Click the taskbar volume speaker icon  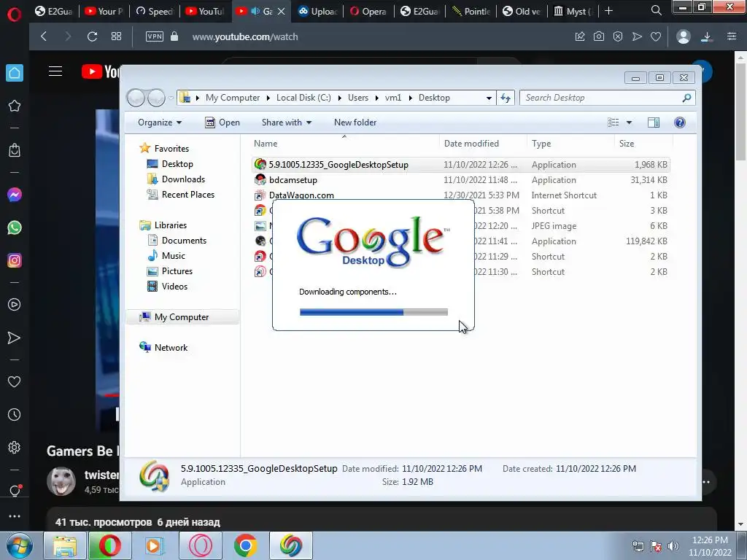(x=673, y=546)
